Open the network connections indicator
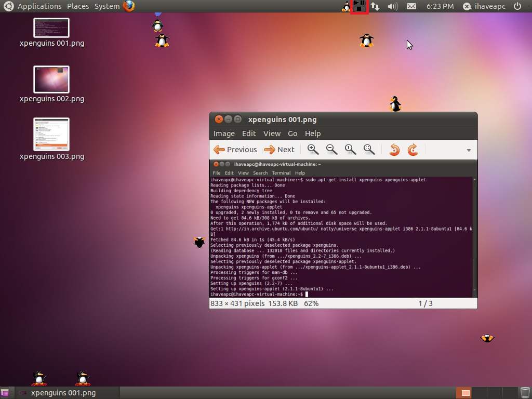This screenshot has width=532, height=399. coord(375,6)
